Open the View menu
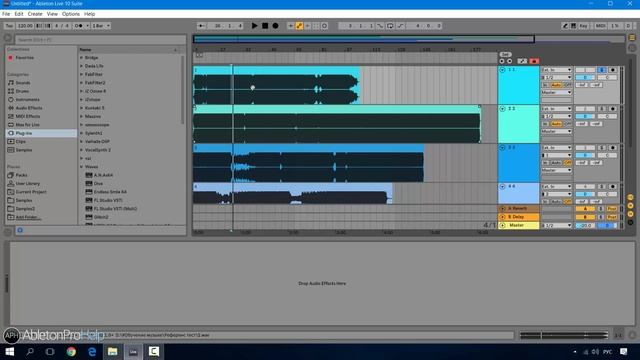The image size is (640, 360). pos(52,14)
